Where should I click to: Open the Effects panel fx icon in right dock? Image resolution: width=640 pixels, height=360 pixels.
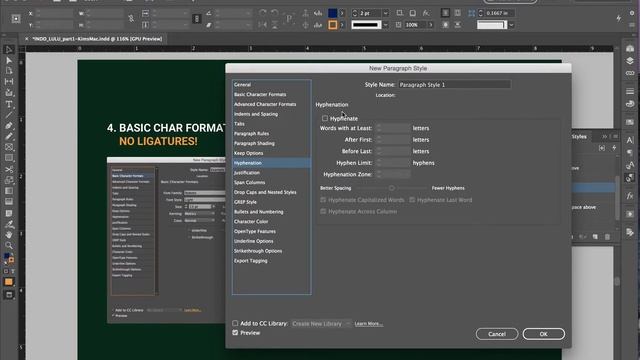pos(630,196)
